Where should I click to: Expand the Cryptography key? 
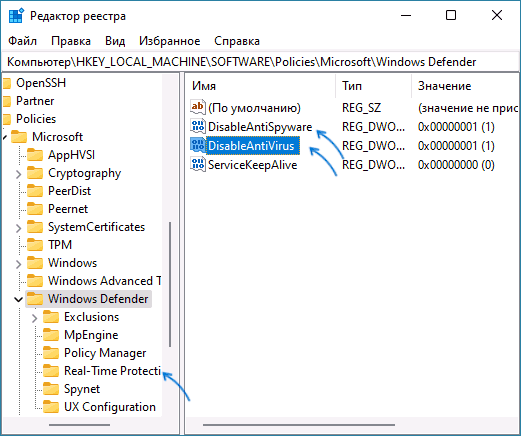19,174
